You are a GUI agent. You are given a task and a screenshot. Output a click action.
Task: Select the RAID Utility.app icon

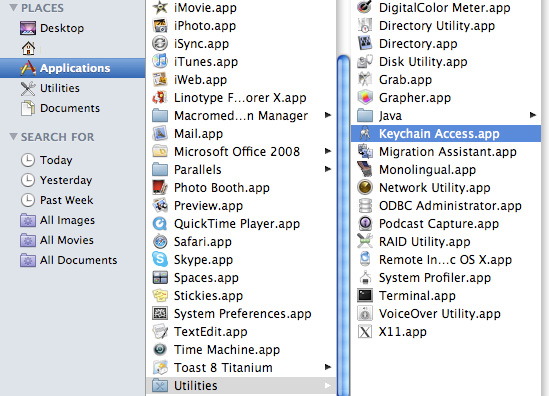click(x=365, y=242)
